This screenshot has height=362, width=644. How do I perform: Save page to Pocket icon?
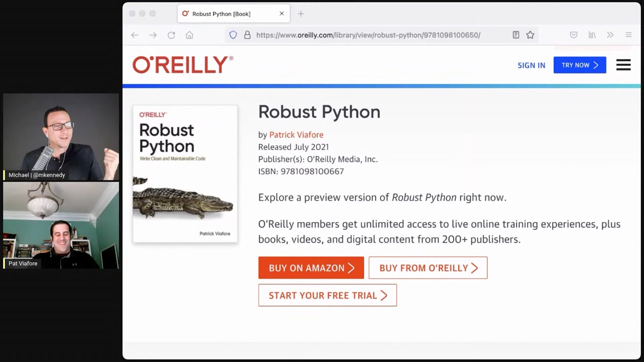pos(574,35)
